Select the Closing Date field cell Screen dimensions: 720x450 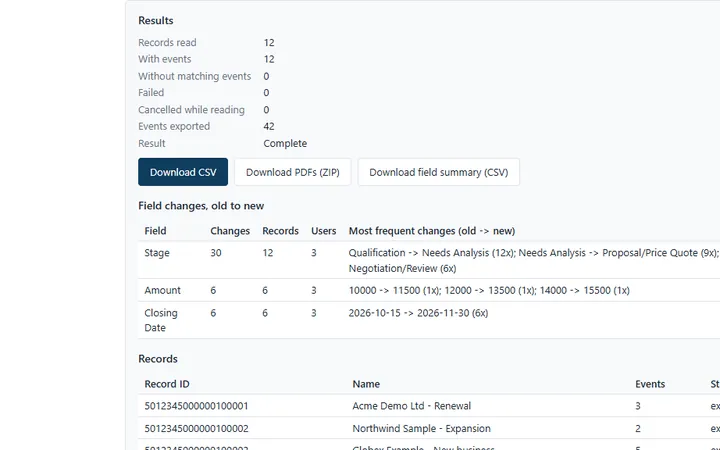(x=161, y=321)
